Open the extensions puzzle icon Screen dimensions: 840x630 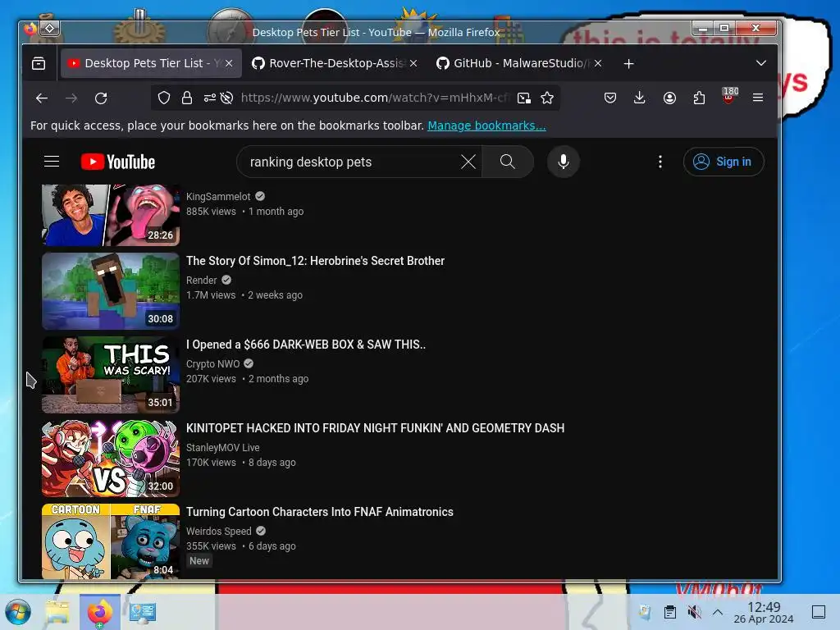(x=699, y=98)
